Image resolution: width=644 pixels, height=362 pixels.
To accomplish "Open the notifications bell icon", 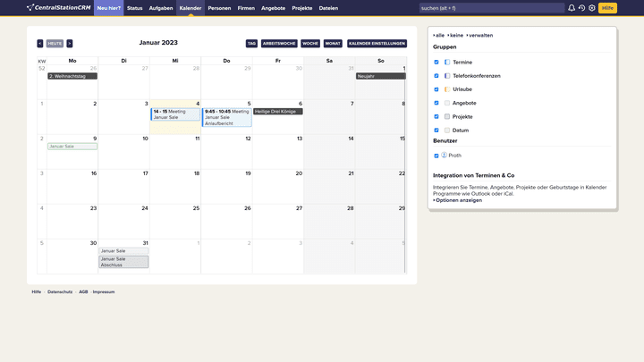I will pyautogui.click(x=572, y=8).
